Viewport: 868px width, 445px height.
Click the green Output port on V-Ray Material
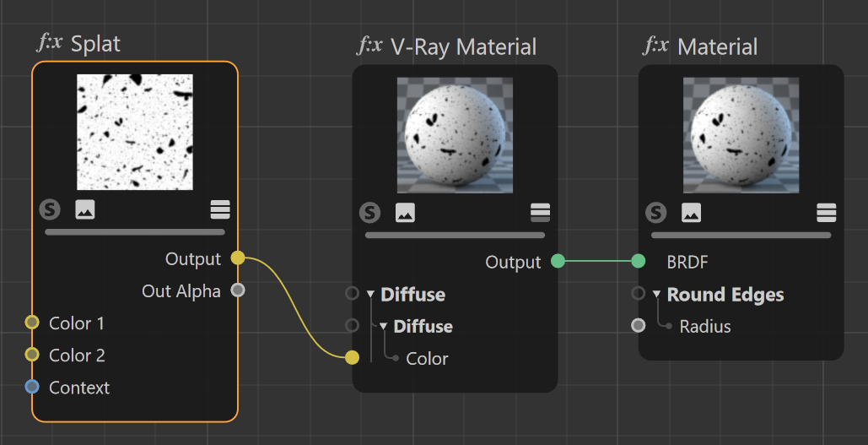pyautogui.click(x=558, y=261)
